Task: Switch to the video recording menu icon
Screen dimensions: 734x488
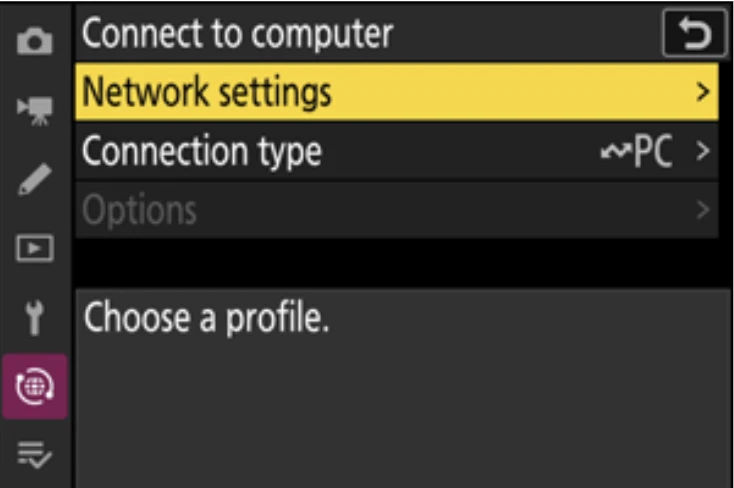Action: [35, 111]
